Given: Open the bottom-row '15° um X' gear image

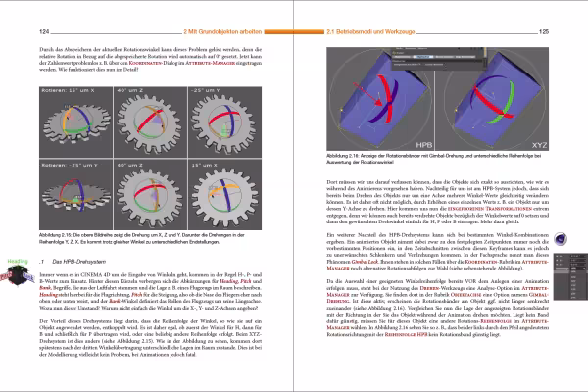Looking at the screenshot, I should coord(224,195).
